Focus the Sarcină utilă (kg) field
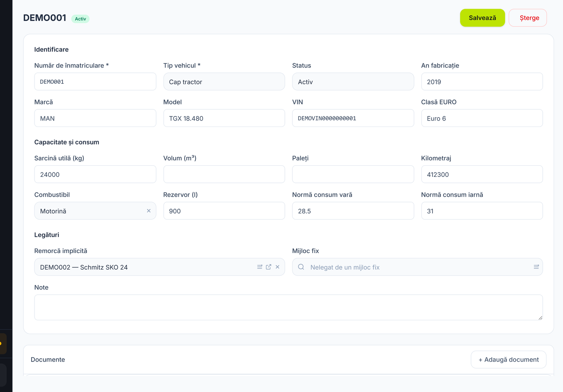563x392 pixels. [95, 174]
